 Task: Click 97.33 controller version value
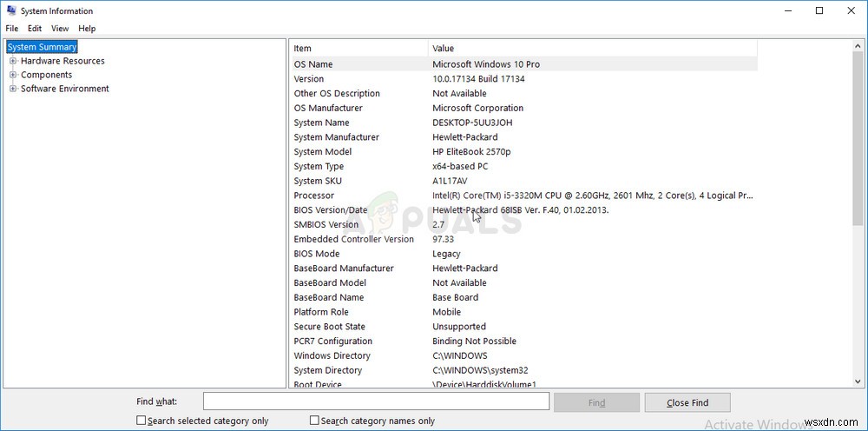pyautogui.click(x=444, y=239)
